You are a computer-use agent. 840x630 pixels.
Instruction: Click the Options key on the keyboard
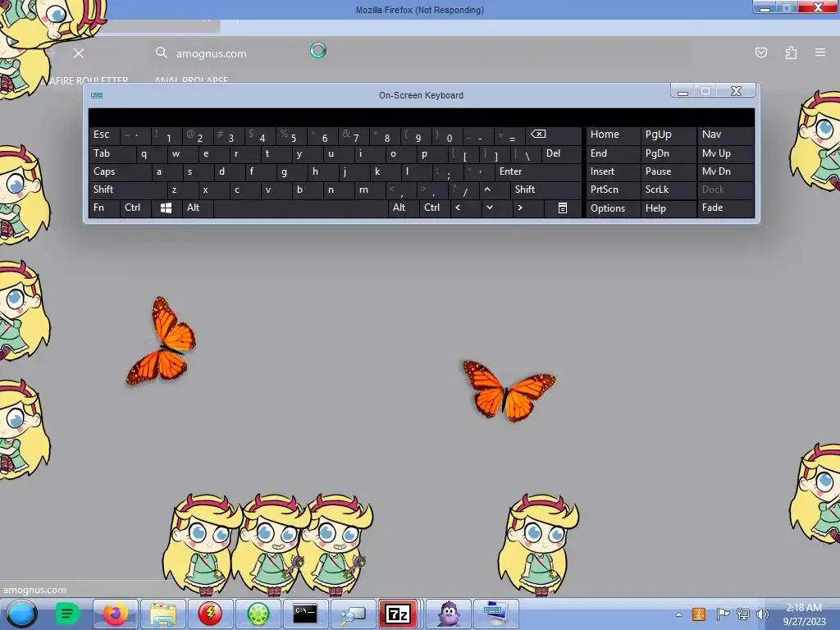coord(614,208)
